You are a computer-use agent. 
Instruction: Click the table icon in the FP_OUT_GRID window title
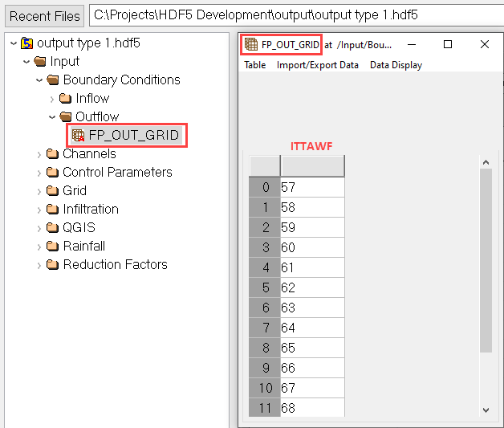[x=251, y=44]
